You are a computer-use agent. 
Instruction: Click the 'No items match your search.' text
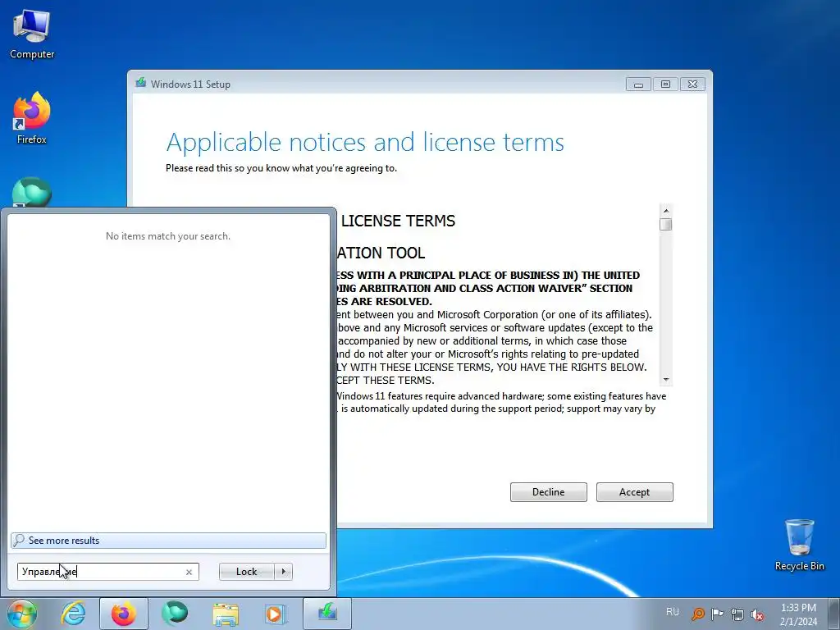168,236
